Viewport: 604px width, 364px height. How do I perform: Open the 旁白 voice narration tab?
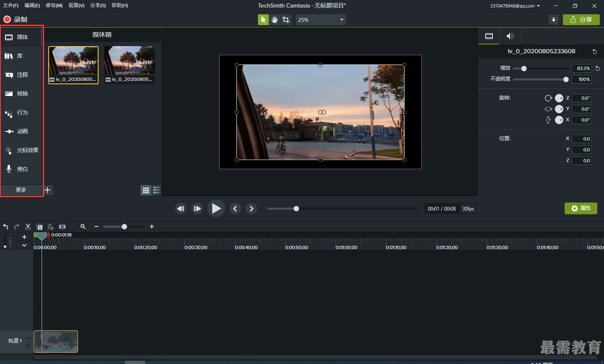[21, 169]
